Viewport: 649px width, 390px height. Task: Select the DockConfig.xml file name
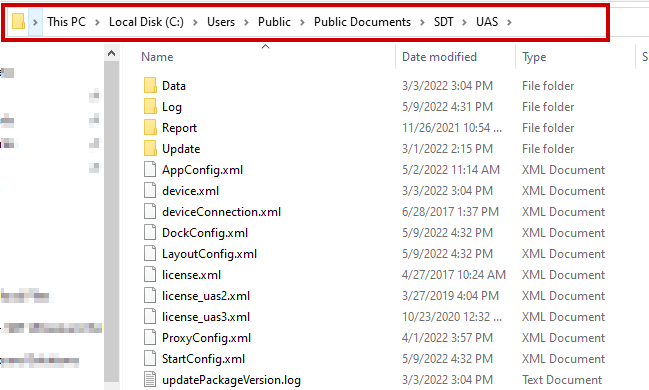click(205, 233)
